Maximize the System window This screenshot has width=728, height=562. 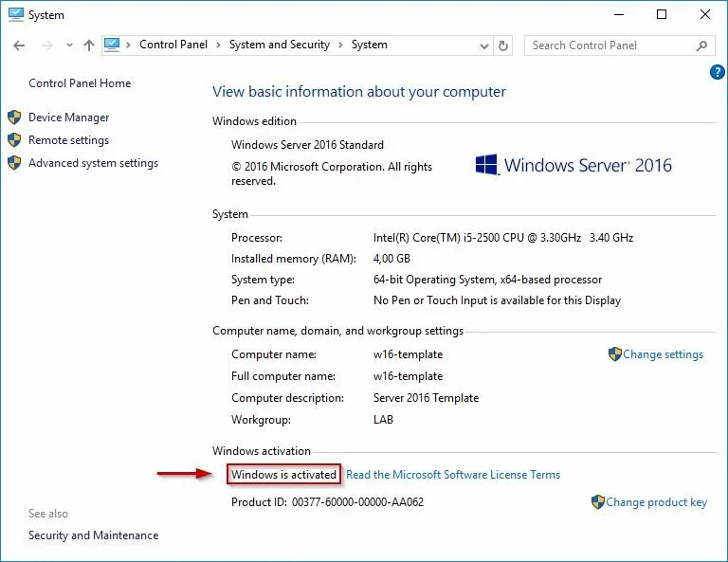tap(662, 14)
